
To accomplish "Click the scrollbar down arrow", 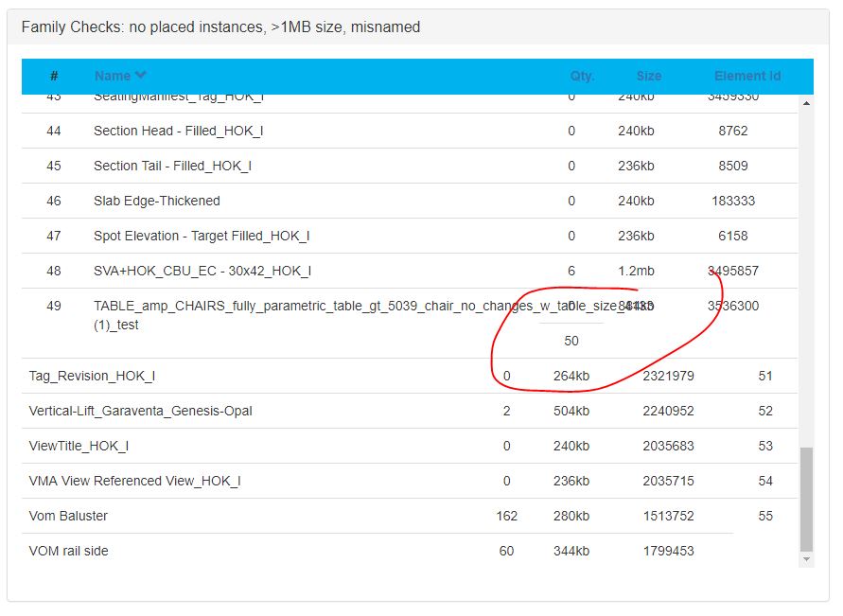I will [806, 559].
